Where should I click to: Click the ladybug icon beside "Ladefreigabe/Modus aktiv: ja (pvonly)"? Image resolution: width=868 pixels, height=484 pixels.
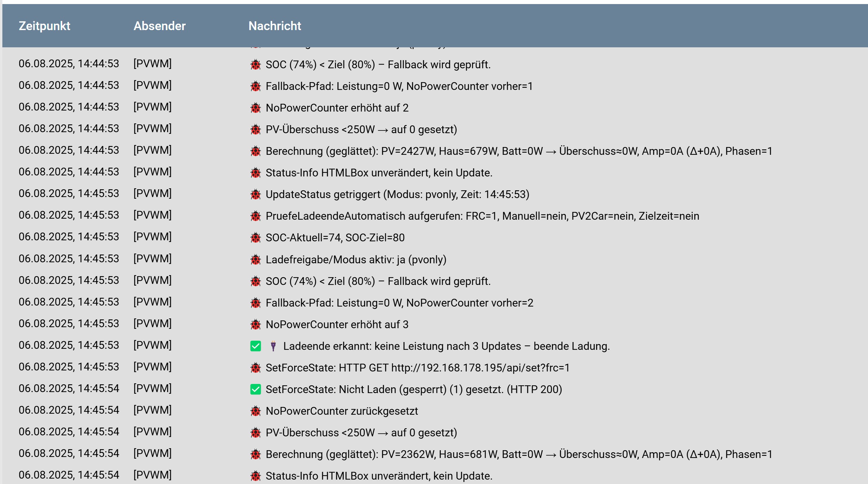[x=256, y=260]
